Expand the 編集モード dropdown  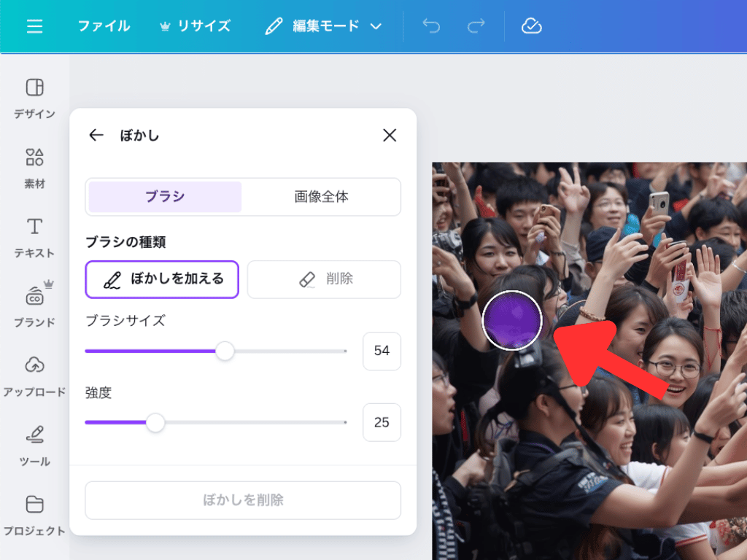pos(323,26)
